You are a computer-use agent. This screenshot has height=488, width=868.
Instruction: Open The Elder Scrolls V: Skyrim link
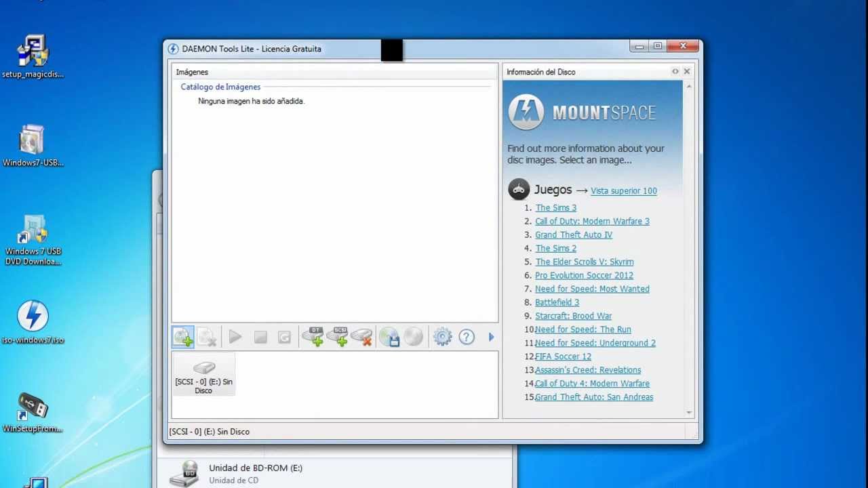coord(585,262)
